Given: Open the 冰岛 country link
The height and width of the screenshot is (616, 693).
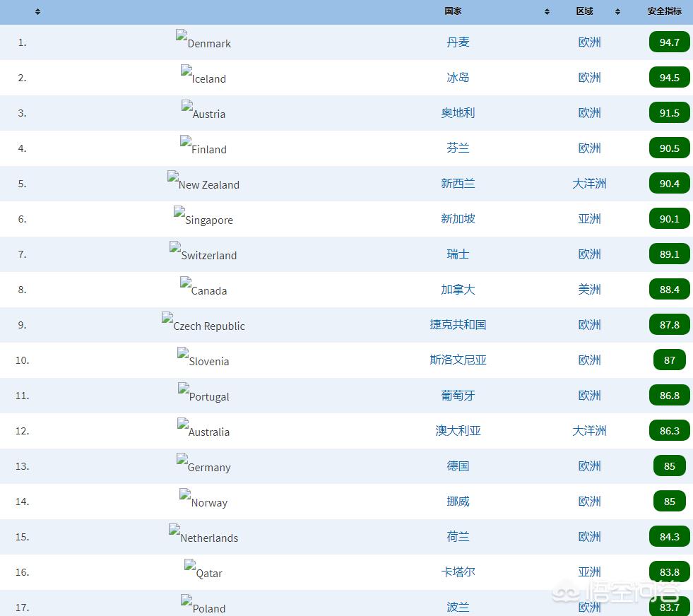Looking at the screenshot, I should click(x=458, y=78).
